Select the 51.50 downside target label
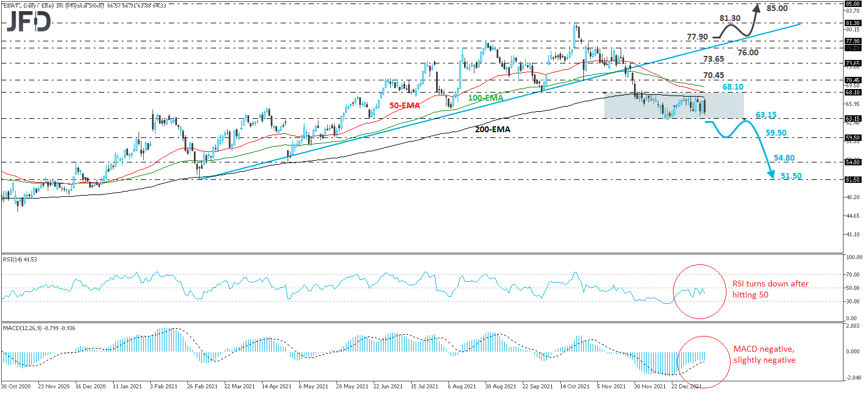 pos(791,175)
